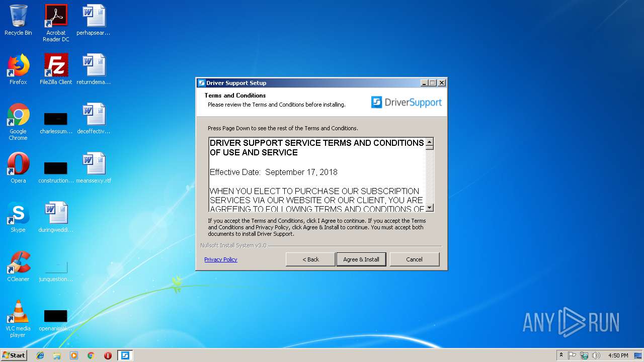Close the Driver Support Setup window
The height and width of the screenshot is (362, 644).
442,83
